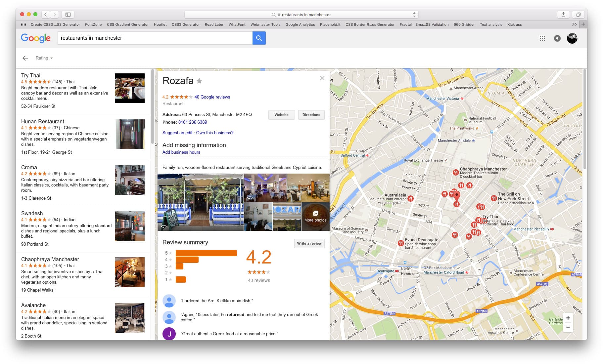Image resolution: width=603 pixels, height=364 pixels.
Task: Click the blue search magnifier button
Action: (259, 38)
